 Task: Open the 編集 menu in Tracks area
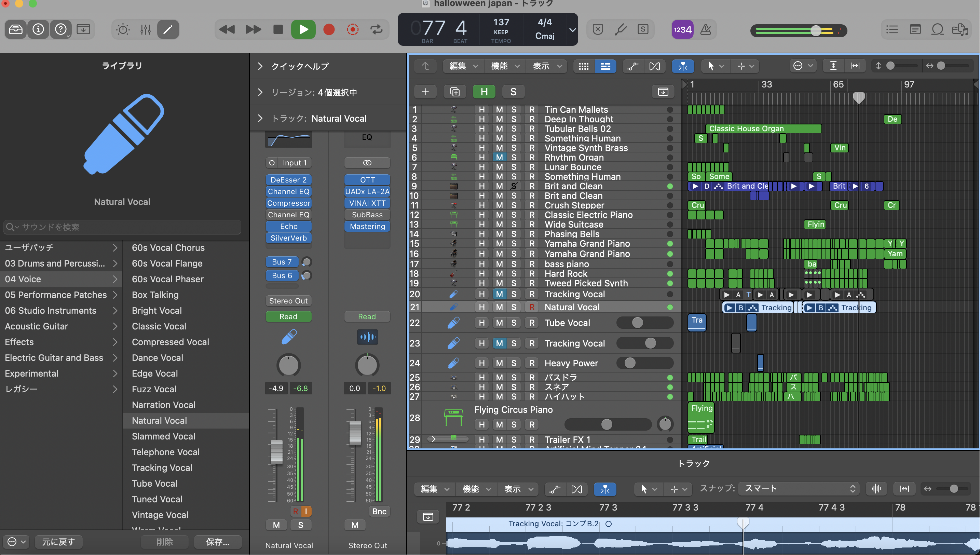[x=463, y=66]
